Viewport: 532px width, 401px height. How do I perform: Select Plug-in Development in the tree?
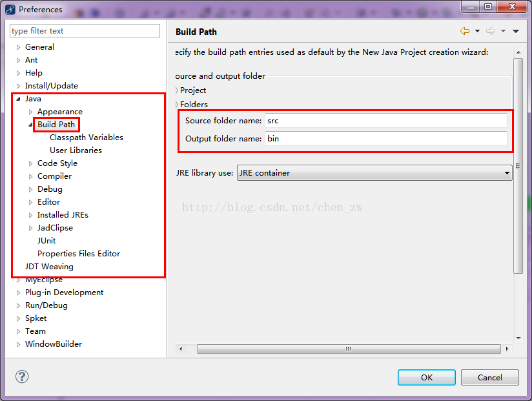(64, 292)
